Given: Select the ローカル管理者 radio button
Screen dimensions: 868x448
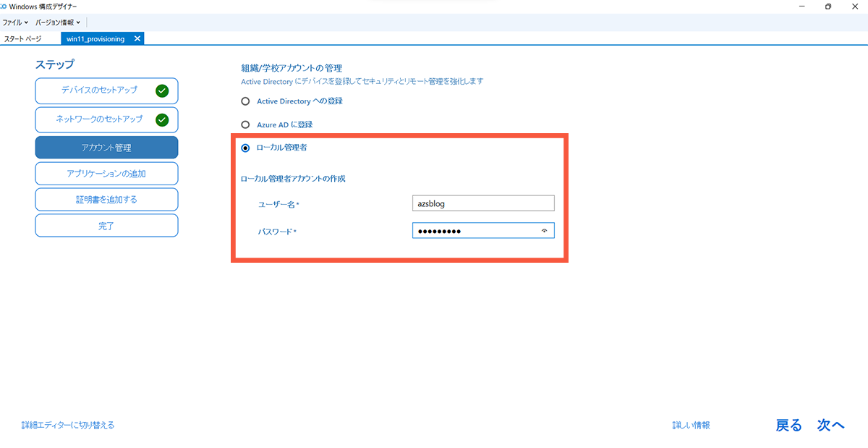Looking at the screenshot, I should click(x=245, y=147).
